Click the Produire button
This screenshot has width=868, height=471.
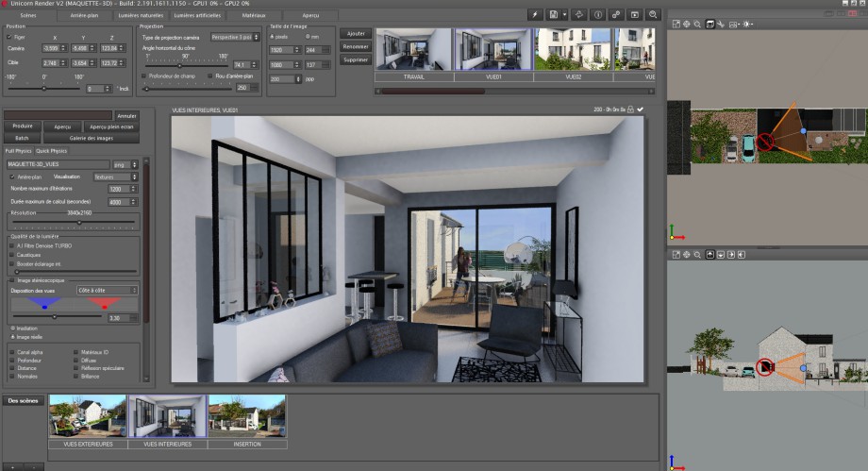23,126
